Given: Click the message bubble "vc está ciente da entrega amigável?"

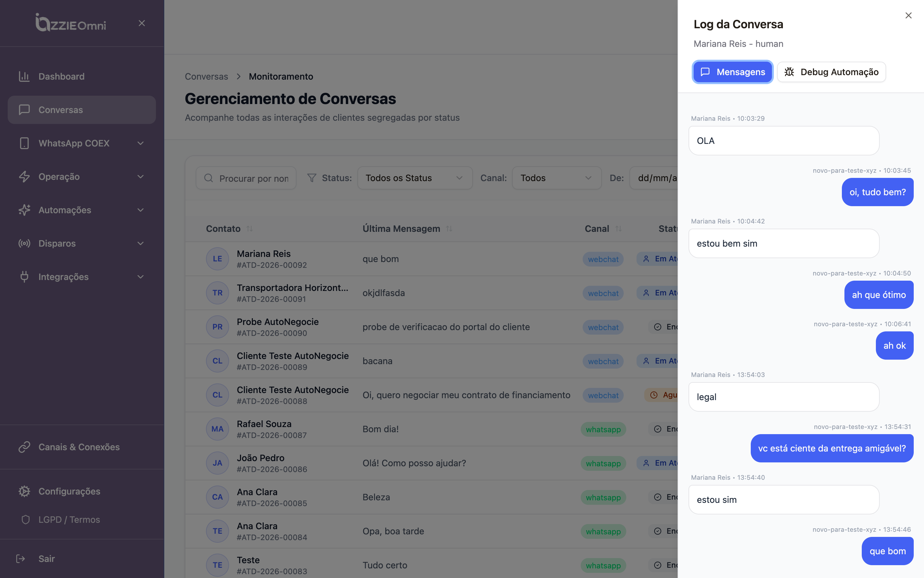Looking at the screenshot, I should click(x=832, y=448).
